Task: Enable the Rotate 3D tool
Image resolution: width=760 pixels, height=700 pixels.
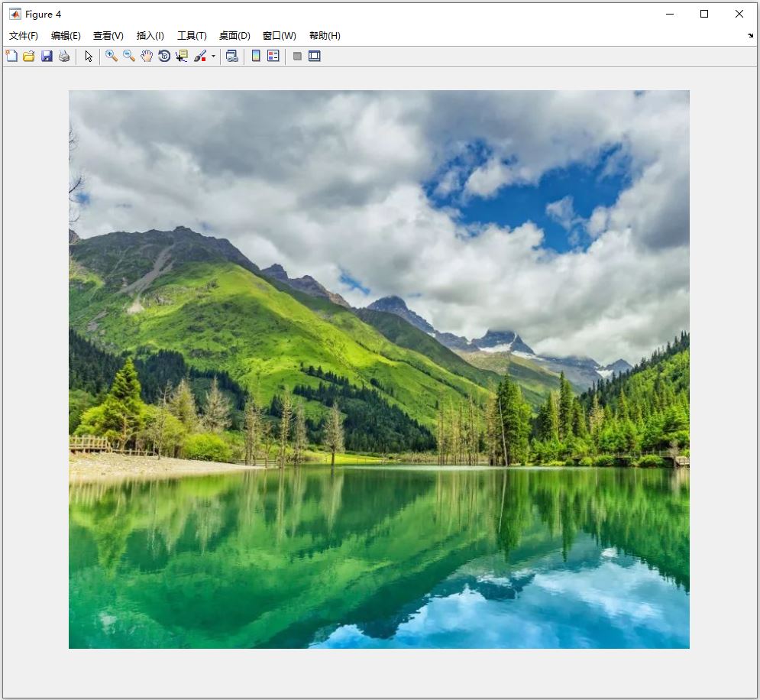Action: [x=164, y=57]
